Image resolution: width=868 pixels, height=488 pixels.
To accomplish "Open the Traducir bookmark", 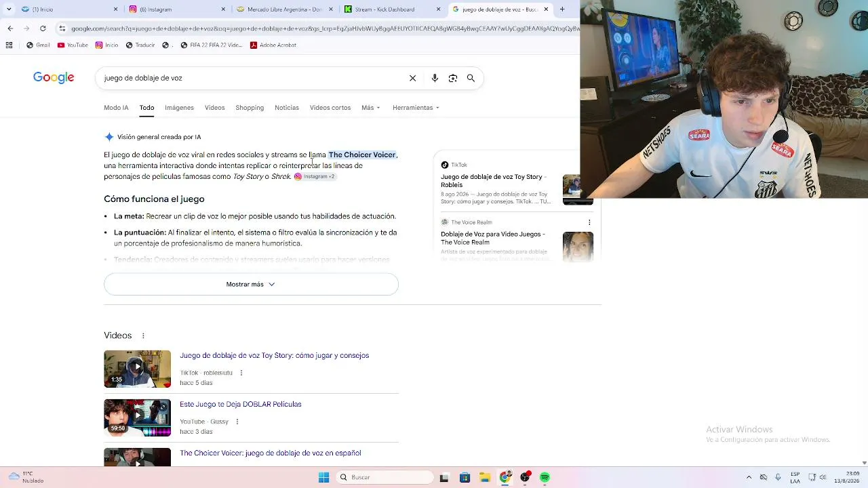I will [x=140, y=45].
